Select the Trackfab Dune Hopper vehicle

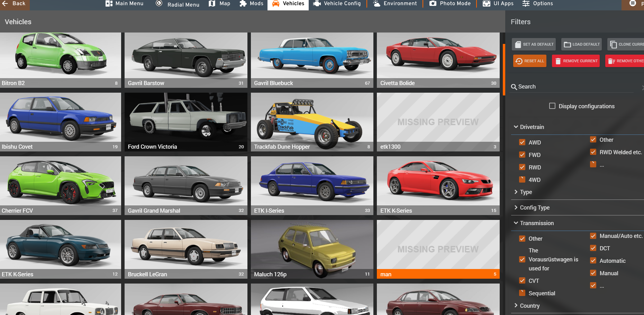point(312,122)
